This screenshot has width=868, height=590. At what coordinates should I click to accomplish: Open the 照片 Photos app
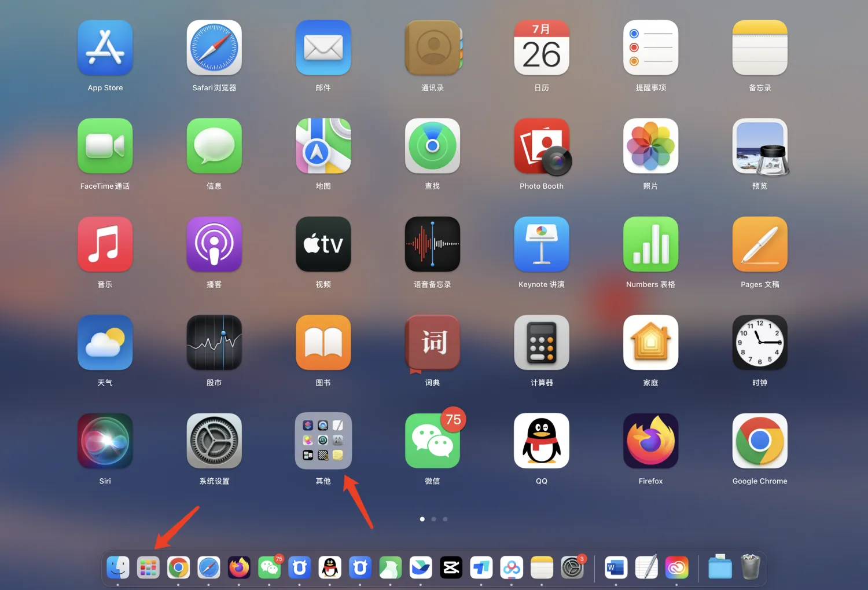pyautogui.click(x=650, y=146)
